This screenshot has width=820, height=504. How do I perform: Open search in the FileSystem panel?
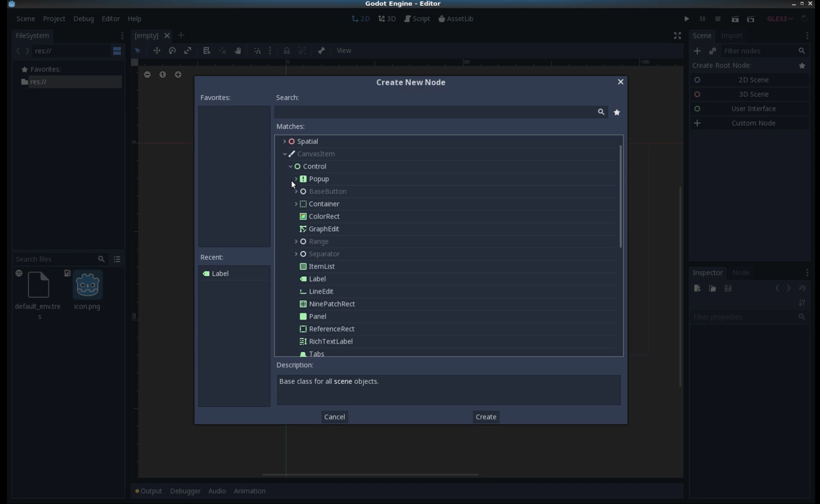102,259
